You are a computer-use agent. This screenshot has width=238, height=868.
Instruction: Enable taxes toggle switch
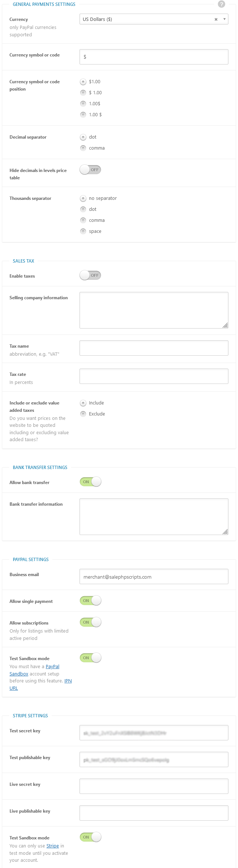click(x=90, y=275)
